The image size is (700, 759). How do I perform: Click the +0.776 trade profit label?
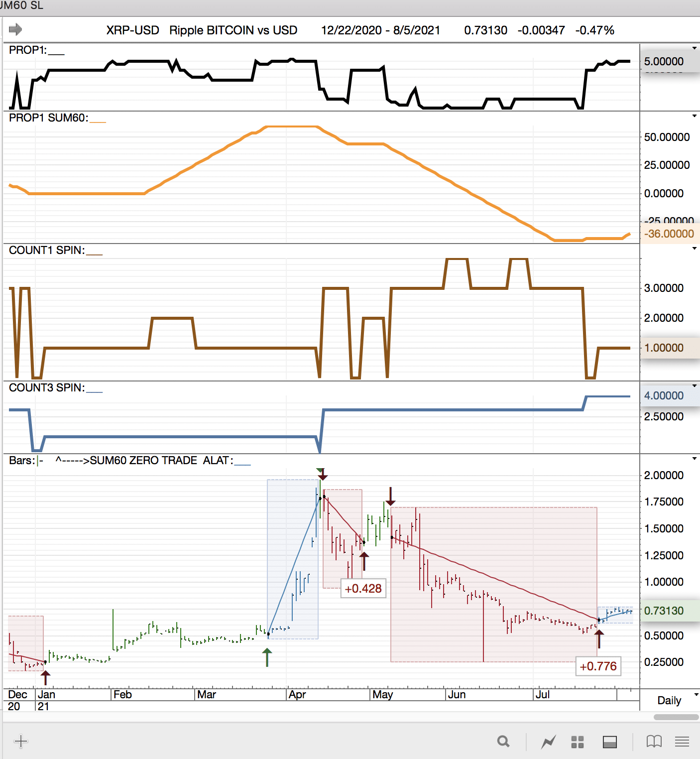598,666
